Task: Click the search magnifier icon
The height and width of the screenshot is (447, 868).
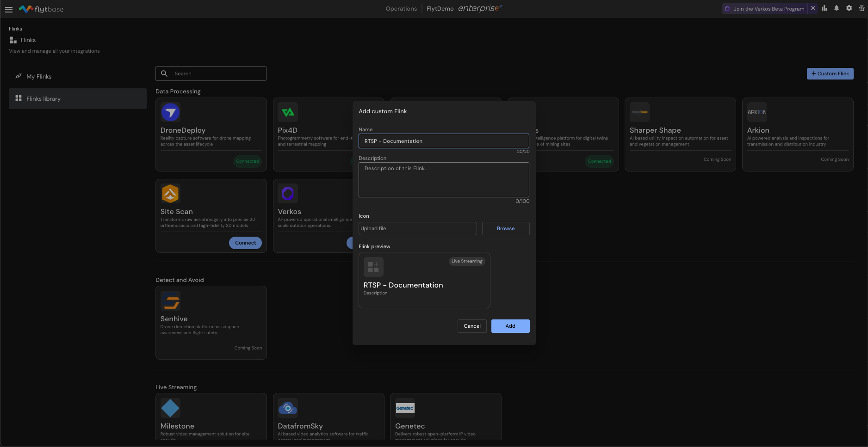Action: point(164,73)
